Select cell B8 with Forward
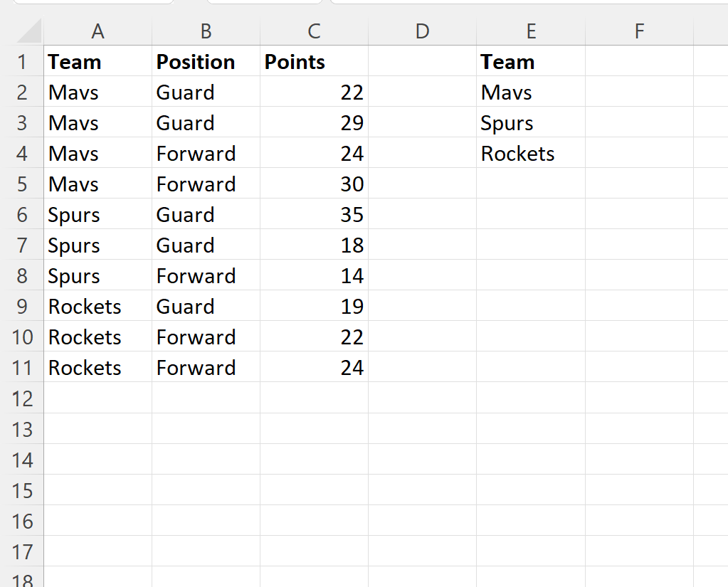This screenshot has width=728, height=587. (x=206, y=276)
